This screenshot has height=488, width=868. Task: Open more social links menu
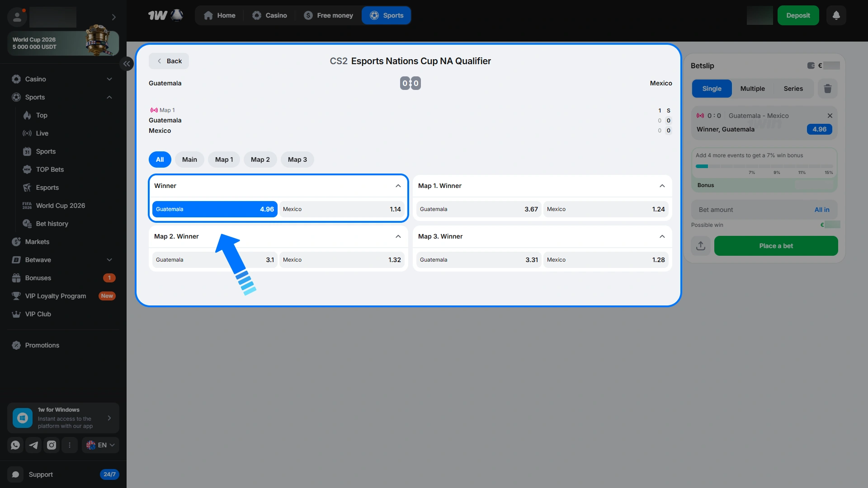click(x=70, y=445)
